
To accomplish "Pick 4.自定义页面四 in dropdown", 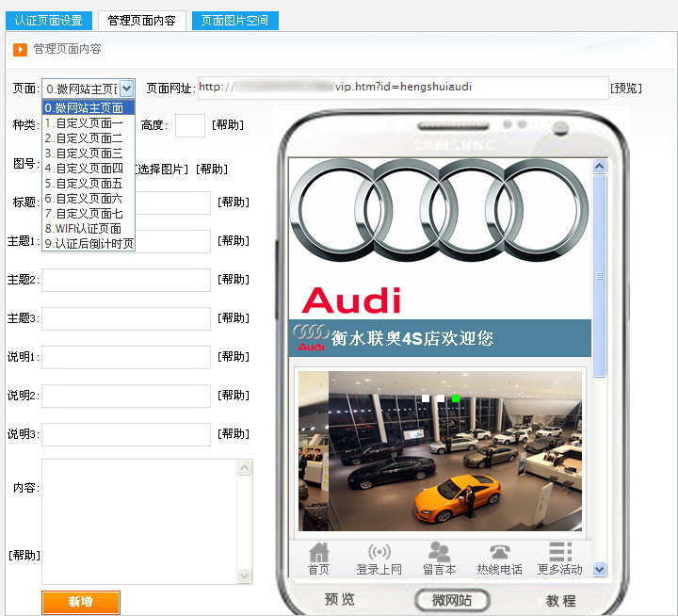I will click(x=89, y=169).
